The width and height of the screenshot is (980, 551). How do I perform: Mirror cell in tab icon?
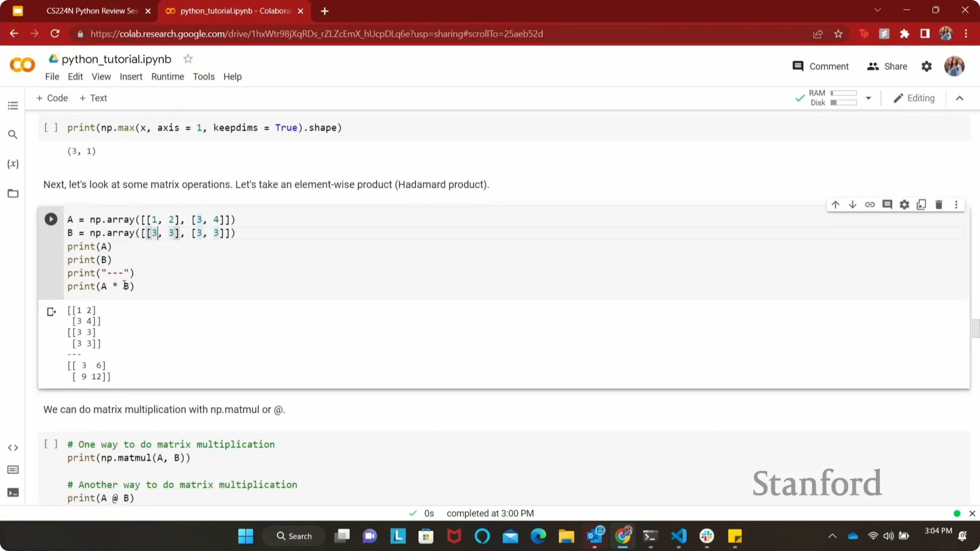coord(921,205)
